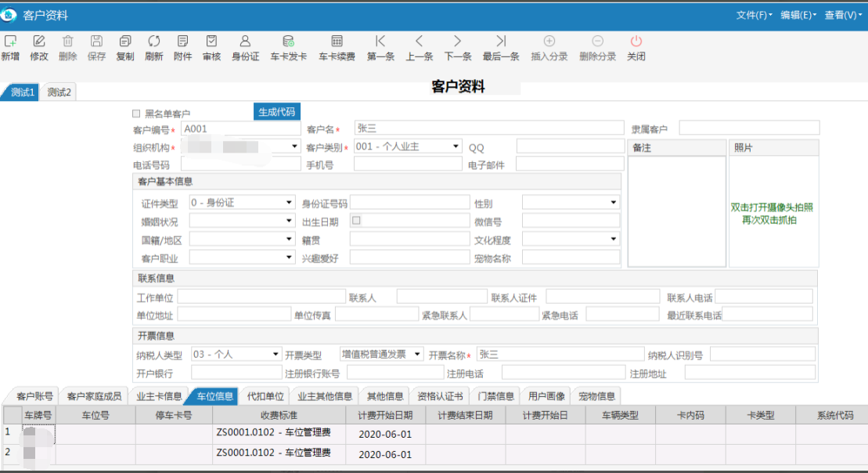Click the 插入分录 toolbar icon

pos(549,42)
